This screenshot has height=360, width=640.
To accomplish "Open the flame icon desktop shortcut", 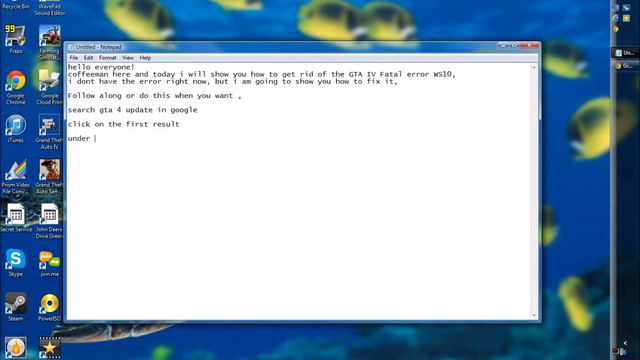I will [x=16, y=348].
